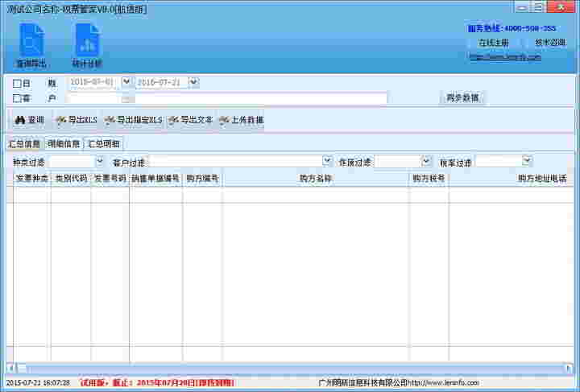Open the start date dropdown calendar

(x=126, y=82)
